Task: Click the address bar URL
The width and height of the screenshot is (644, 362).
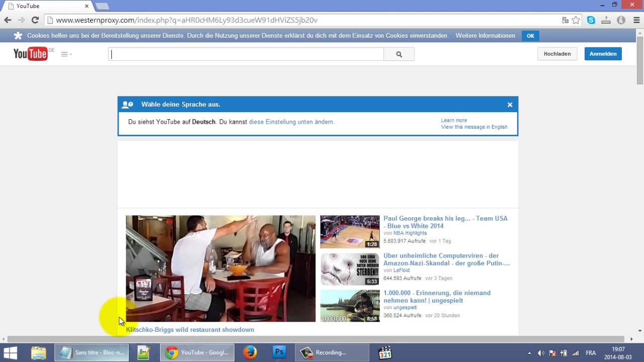Action: click(187, 20)
